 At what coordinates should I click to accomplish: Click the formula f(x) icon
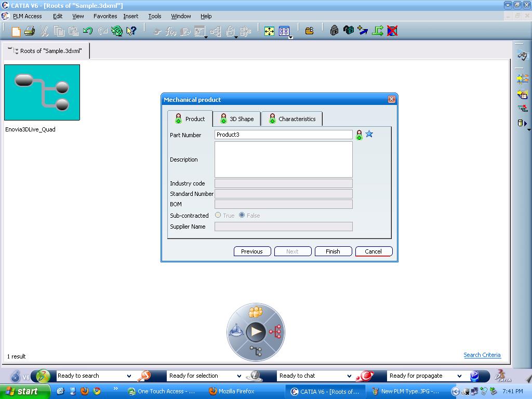170,32
